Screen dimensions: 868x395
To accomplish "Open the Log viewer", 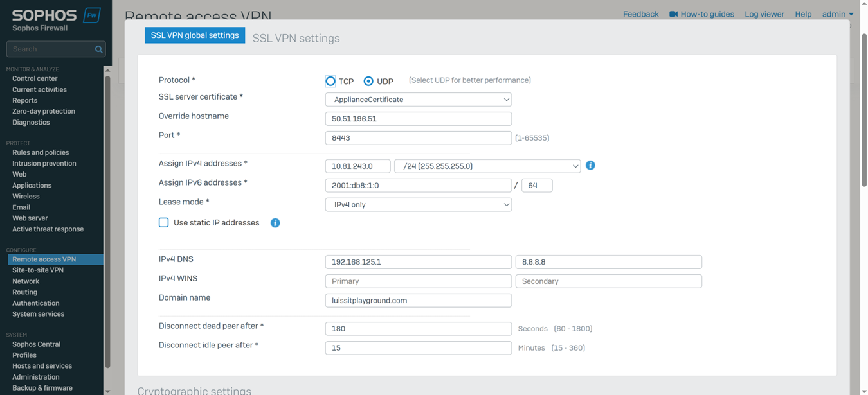I will (764, 14).
